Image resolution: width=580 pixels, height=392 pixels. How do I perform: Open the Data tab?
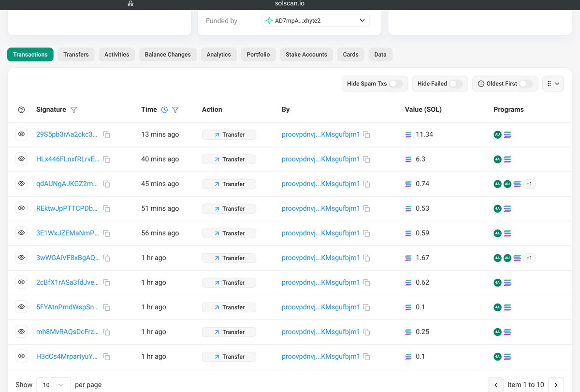click(x=380, y=55)
